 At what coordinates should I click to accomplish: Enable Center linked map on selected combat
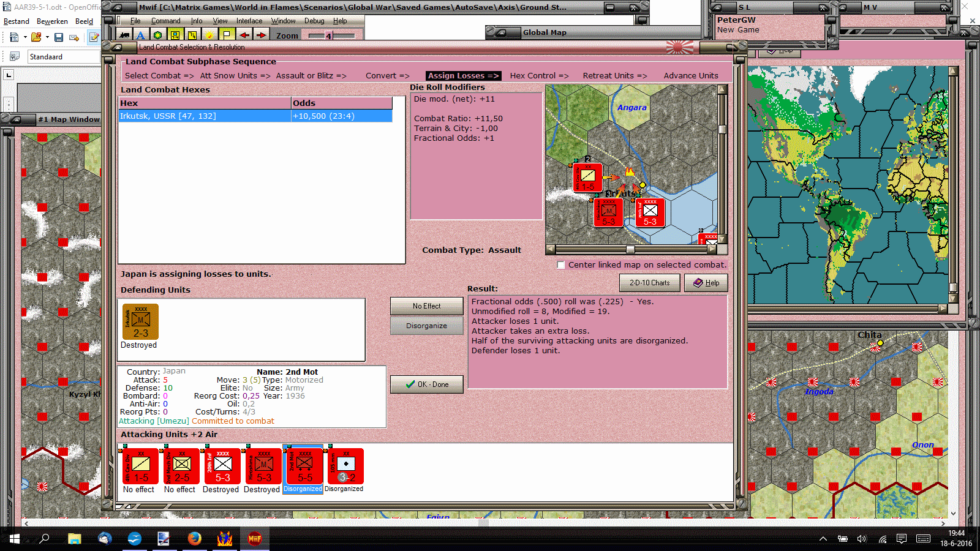[561, 265]
